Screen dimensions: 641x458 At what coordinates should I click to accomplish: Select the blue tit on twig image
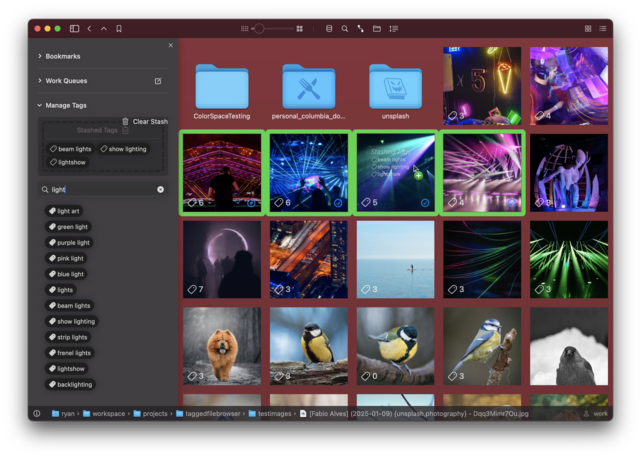pos(482,346)
